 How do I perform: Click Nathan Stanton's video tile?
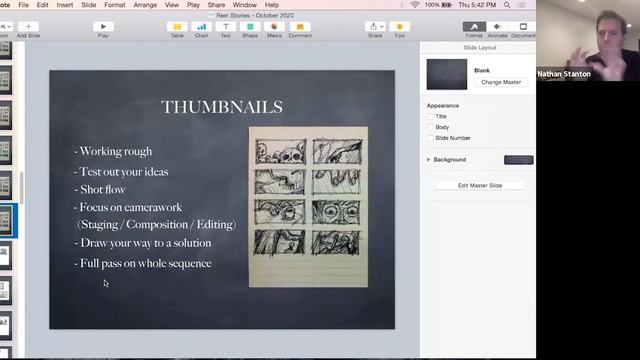tap(588, 40)
